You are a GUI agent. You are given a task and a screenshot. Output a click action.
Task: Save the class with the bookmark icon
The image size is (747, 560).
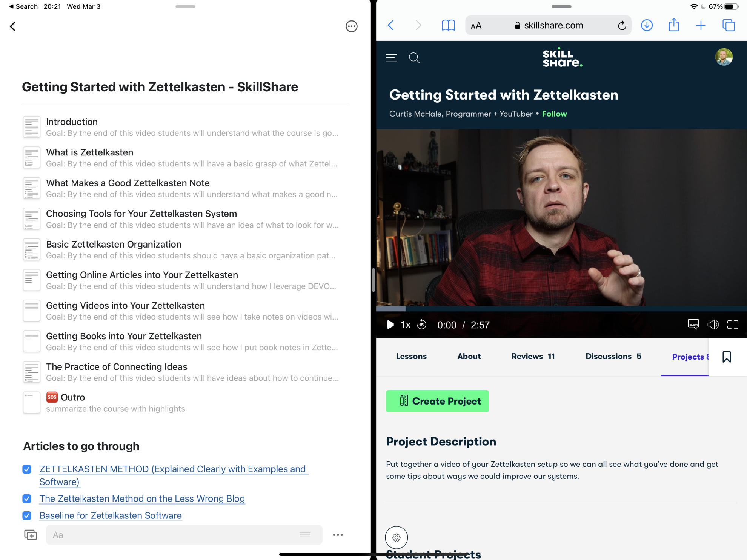[x=727, y=357]
